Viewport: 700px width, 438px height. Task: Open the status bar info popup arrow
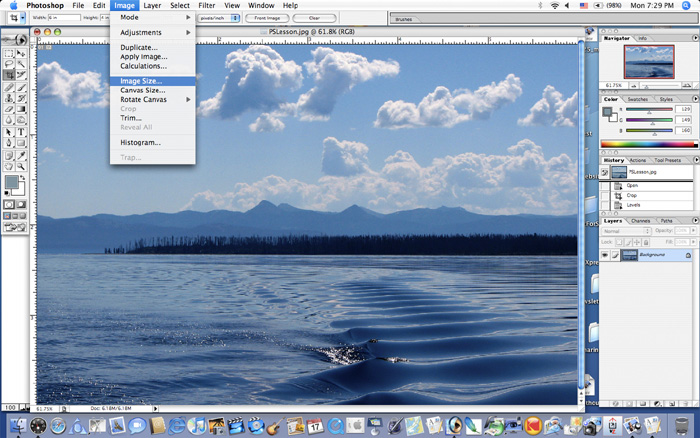[155, 409]
